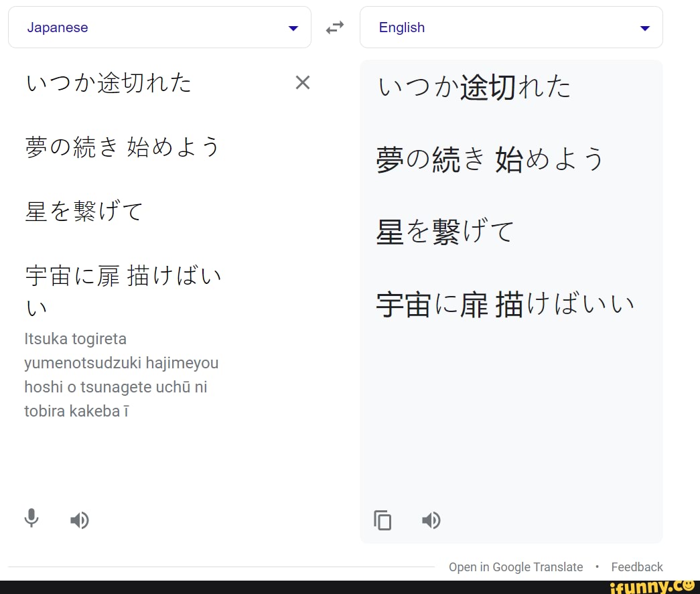Play audio of the translated output

pos(431,520)
